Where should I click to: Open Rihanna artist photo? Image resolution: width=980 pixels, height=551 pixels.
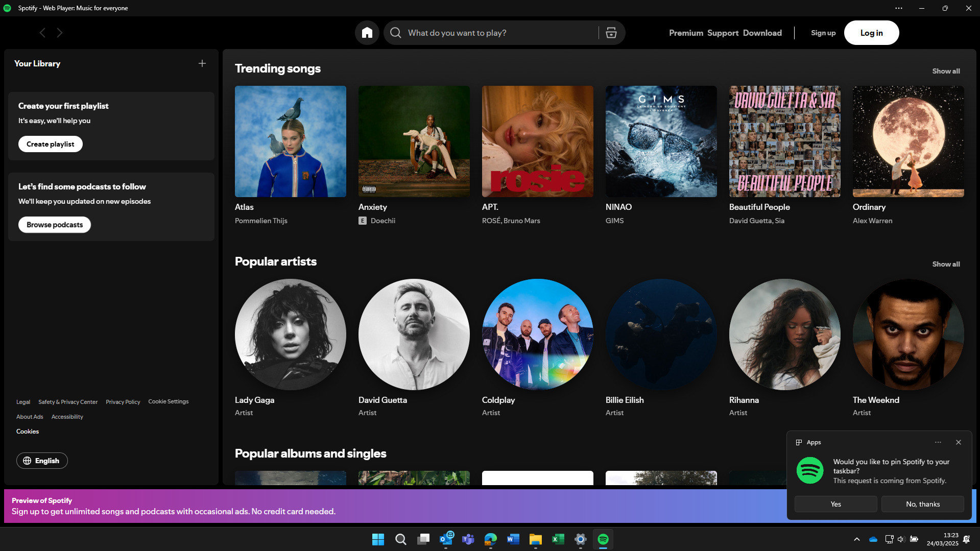[x=785, y=334]
